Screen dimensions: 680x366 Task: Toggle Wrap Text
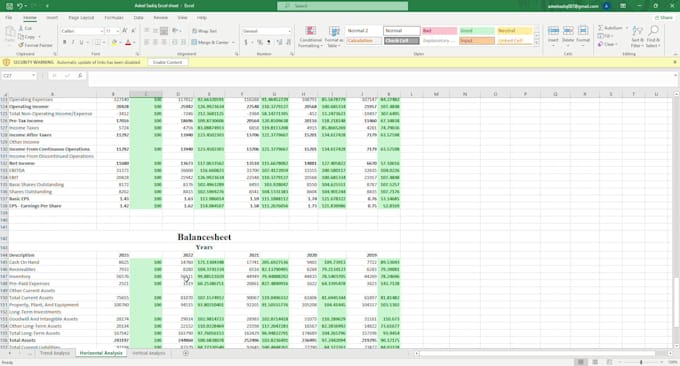(205, 31)
